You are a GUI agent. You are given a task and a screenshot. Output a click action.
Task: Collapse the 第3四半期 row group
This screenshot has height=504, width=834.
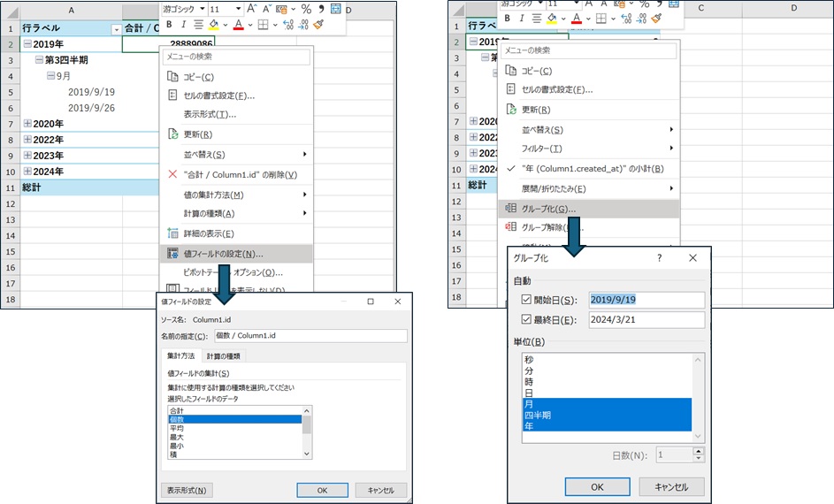pyautogui.click(x=39, y=60)
